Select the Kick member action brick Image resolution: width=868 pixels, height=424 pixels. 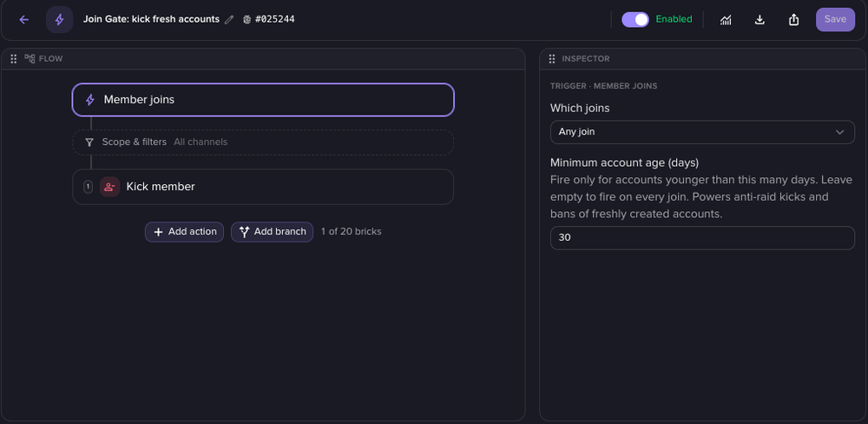(x=263, y=187)
